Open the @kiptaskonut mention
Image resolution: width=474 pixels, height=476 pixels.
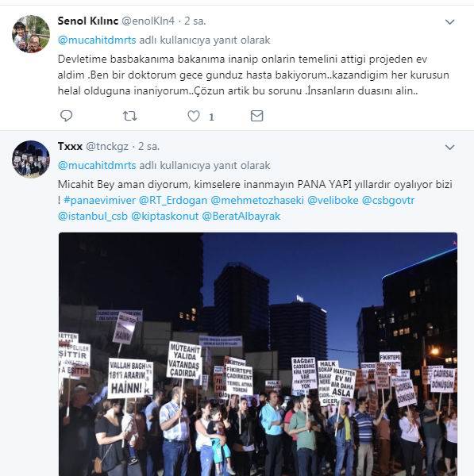[164, 216]
